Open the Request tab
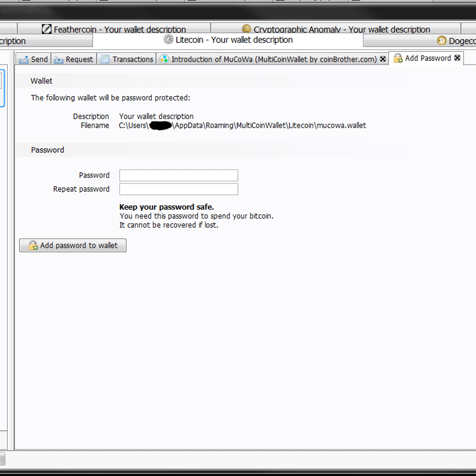Image resolution: width=476 pixels, height=476 pixels. point(74,59)
